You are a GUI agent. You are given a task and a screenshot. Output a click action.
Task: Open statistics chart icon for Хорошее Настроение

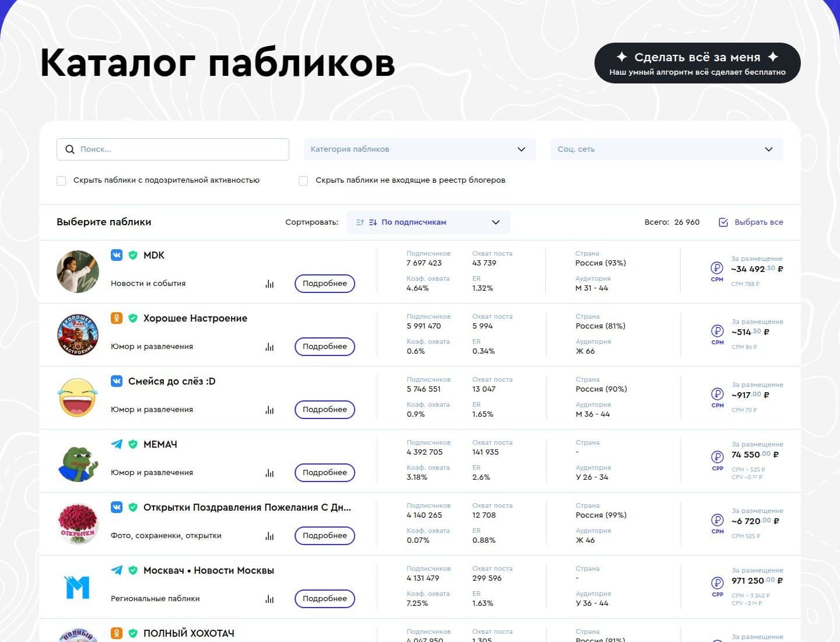click(x=269, y=347)
